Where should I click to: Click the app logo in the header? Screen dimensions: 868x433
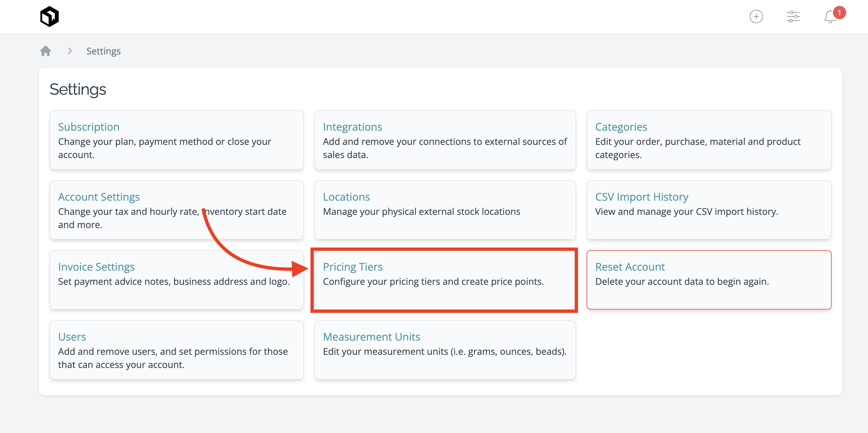49,17
